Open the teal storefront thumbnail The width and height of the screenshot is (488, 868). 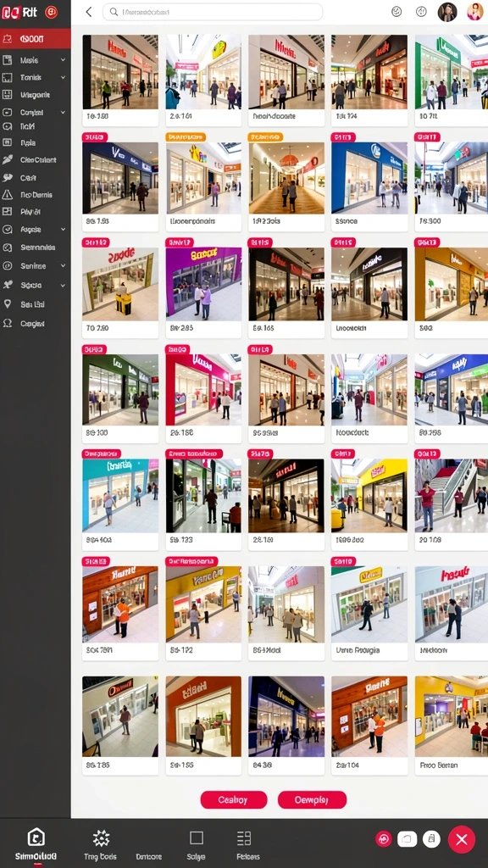pos(120,496)
